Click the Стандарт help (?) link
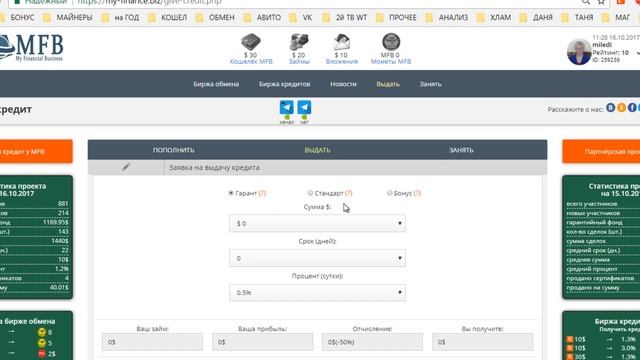 coord(349,193)
